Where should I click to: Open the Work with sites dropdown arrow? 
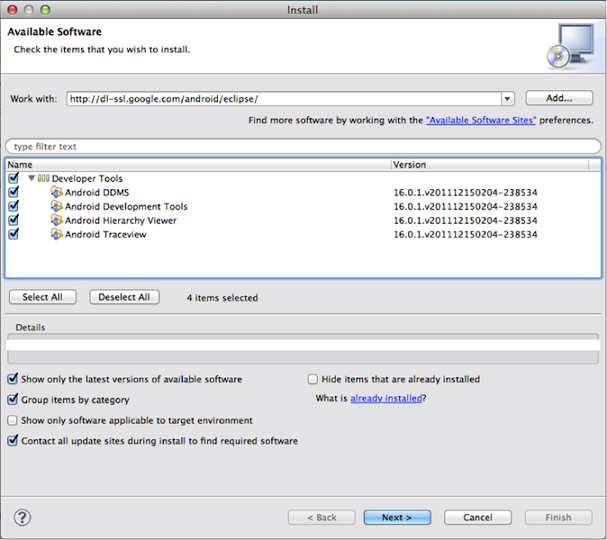pyautogui.click(x=508, y=99)
